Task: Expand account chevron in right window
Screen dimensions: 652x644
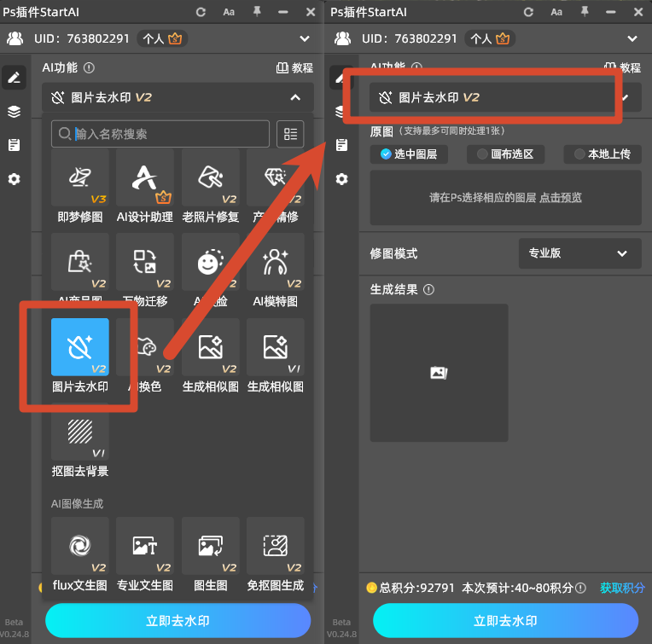Action: pos(632,38)
